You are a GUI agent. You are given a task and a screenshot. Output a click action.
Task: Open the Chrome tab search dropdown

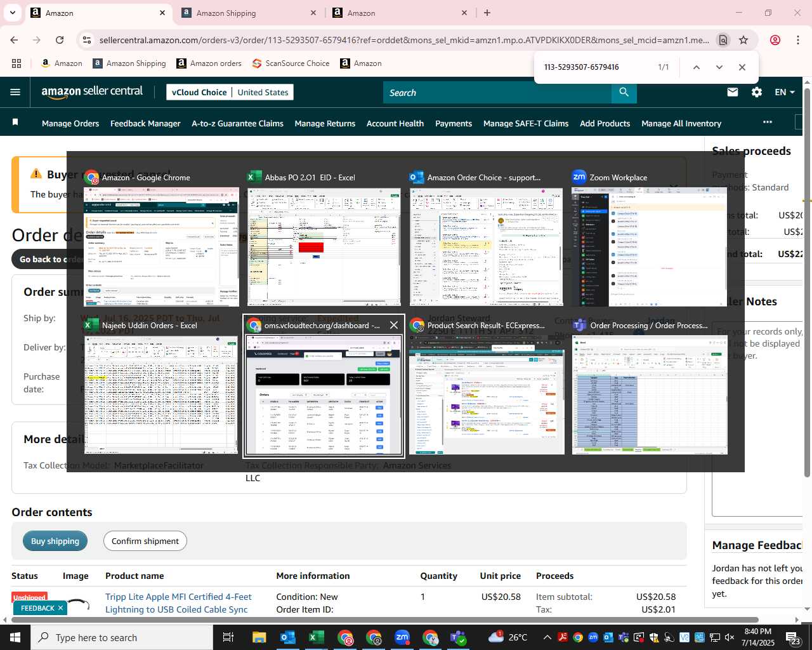tap(12, 13)
